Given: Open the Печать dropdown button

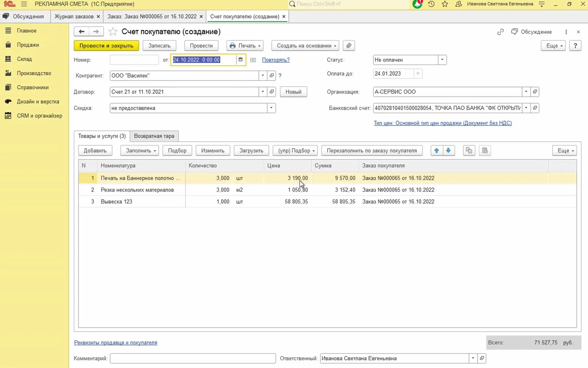Looking at the screenshot, I should (245, 46).
